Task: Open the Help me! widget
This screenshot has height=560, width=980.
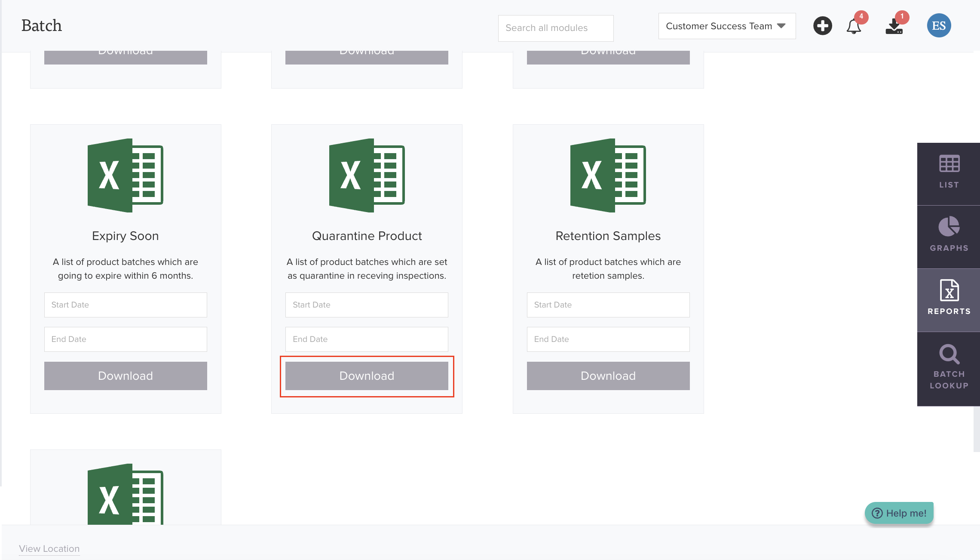Action: click(899, 513)
